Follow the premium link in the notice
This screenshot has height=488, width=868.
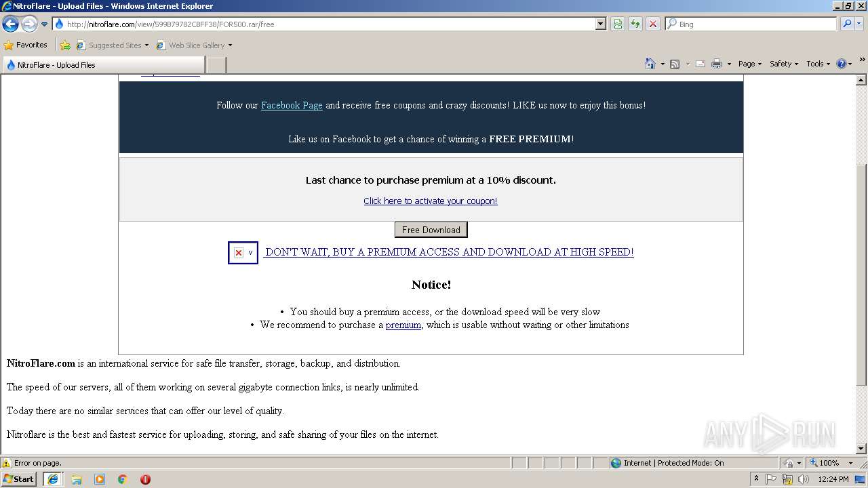pyautogui.click(x=403, y=325)
